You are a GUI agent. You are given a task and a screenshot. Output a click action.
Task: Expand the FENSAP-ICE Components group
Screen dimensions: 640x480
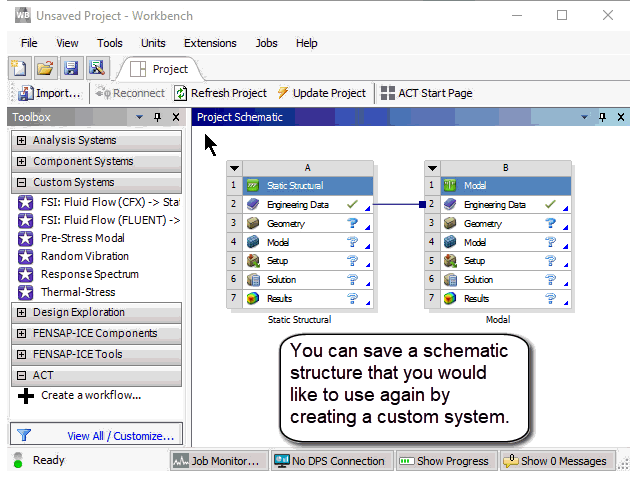pyautogui.click(x=21, y=333)
